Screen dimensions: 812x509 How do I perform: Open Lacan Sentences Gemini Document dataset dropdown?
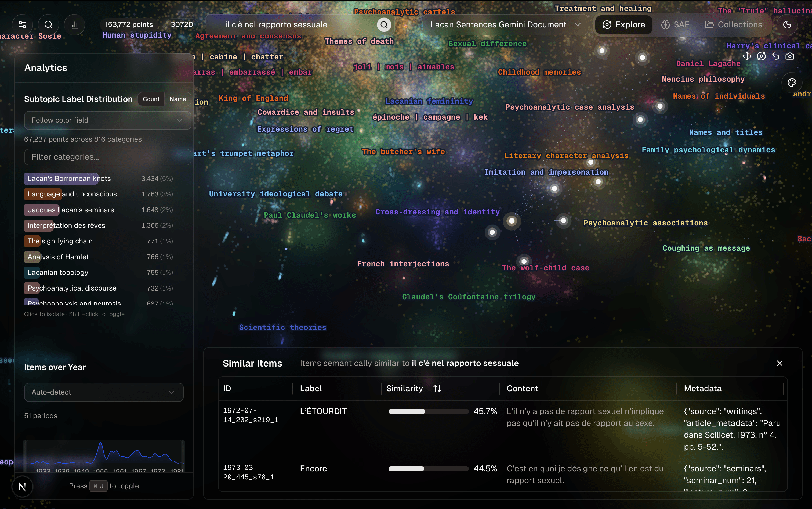[x=505, y=24]
